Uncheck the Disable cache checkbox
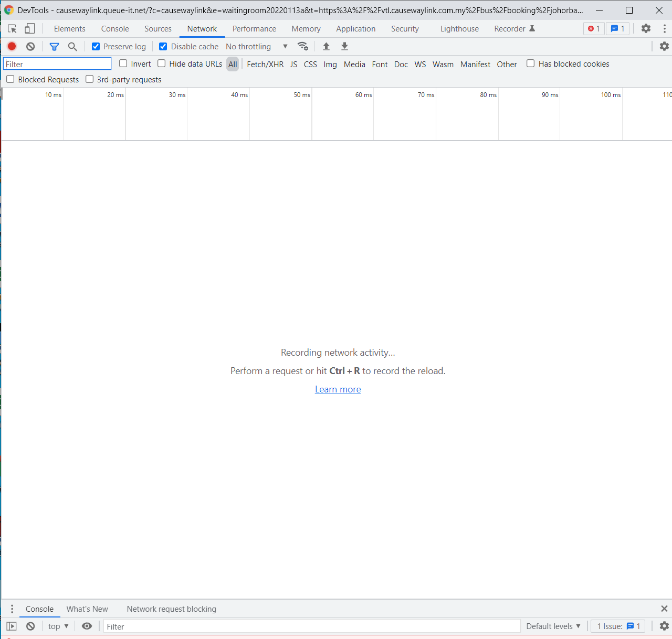The width and height of the screenshot is (672, 639). (x=163, y=47)
